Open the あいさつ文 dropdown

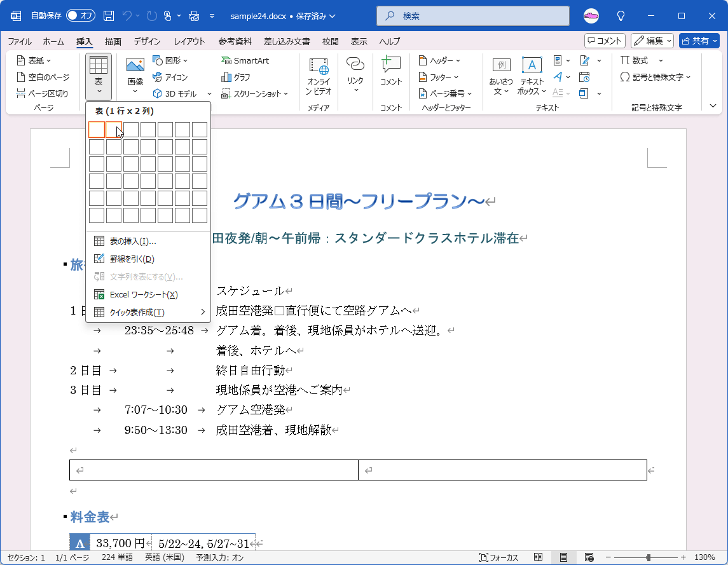(x=500, y=77)
